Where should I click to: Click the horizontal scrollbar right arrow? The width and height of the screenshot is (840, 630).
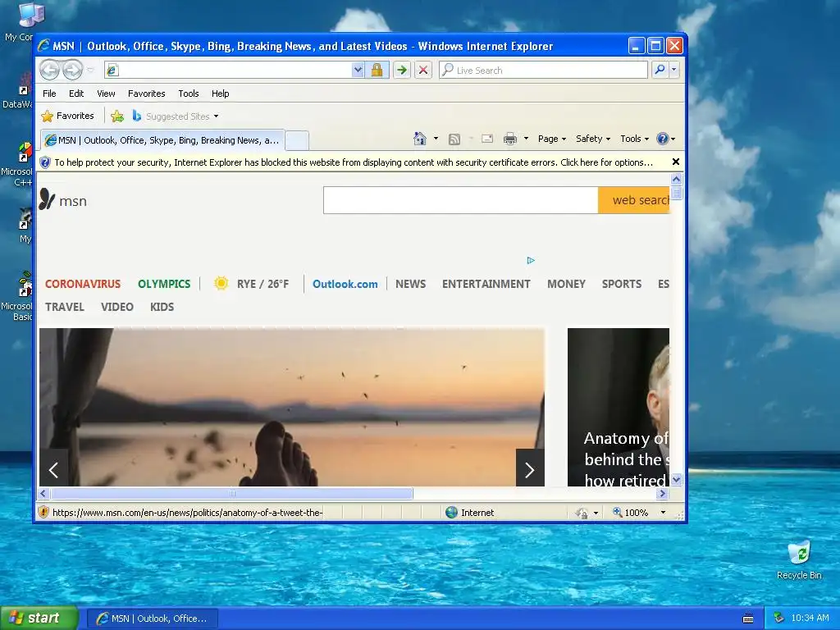point(663,493)
